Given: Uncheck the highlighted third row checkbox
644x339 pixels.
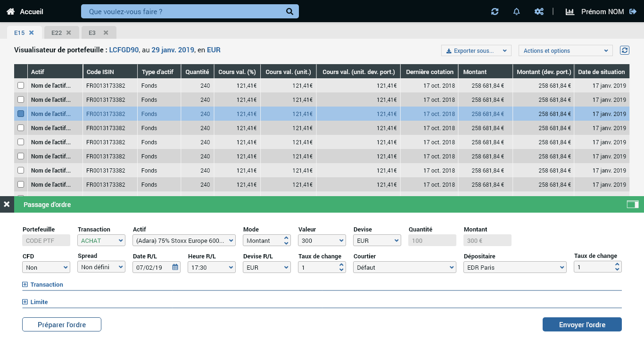Looking at the screenshot, I should coord(21,114).
